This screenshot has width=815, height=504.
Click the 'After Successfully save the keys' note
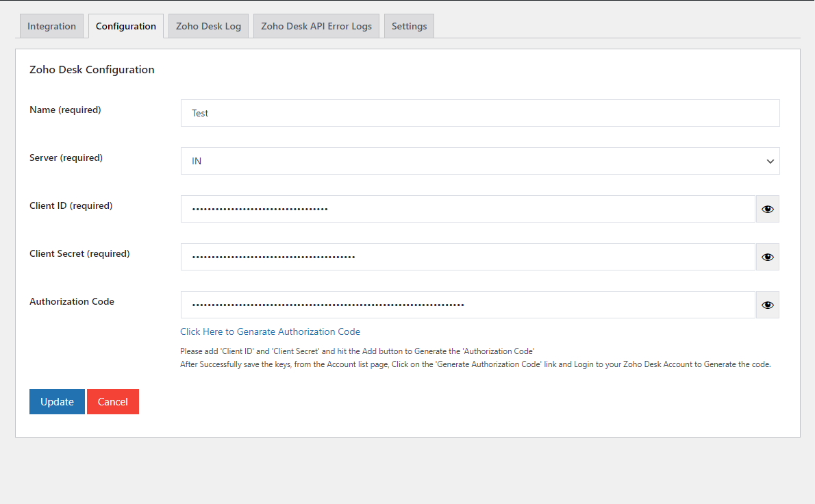pyautogui.click(x=475, y=364)
